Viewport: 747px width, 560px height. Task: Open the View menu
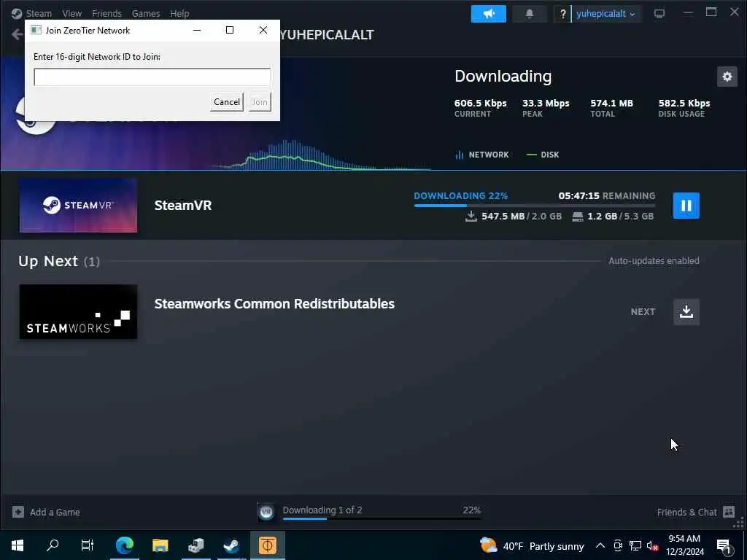tap(72, 13)
